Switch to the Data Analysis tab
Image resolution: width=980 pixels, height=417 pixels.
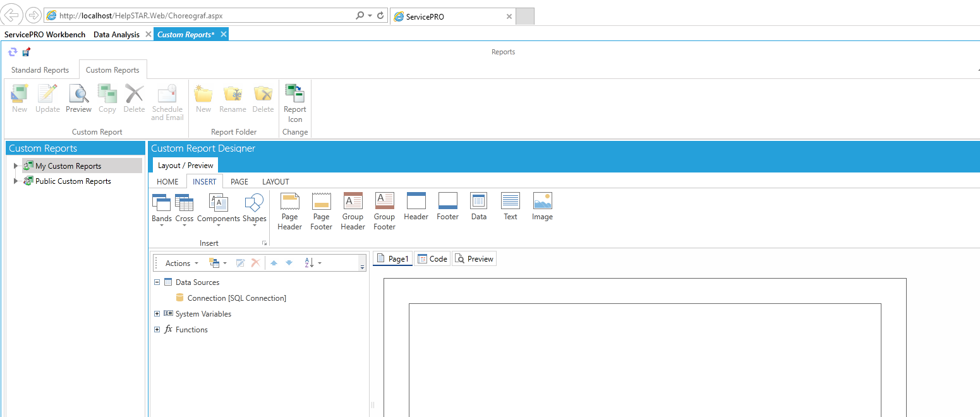(116, 35)
